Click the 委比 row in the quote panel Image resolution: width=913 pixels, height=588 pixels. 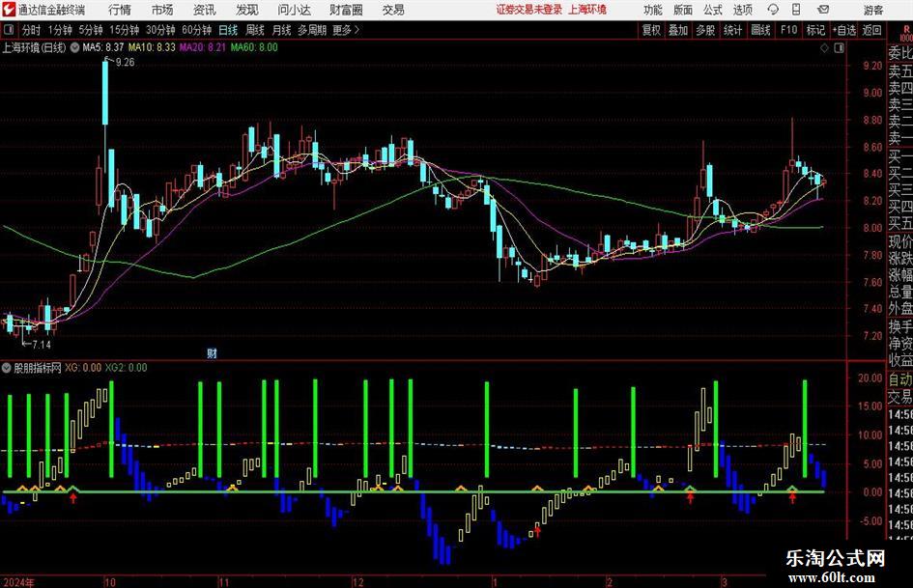tap(900, 53)
